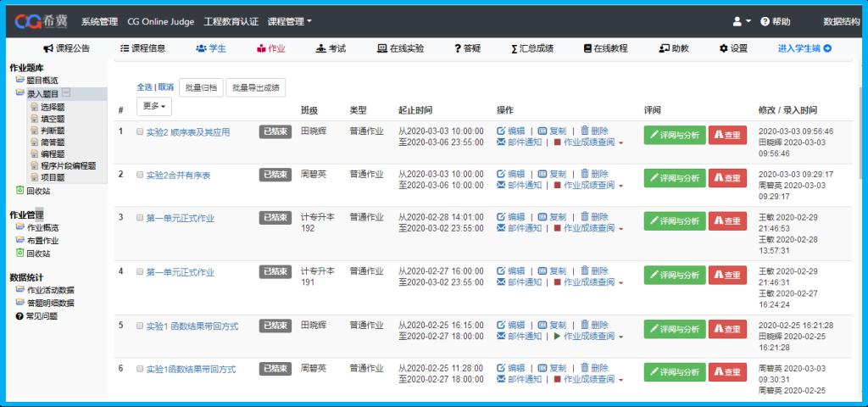868x407 pixels.
Task: Click the copy icon in row 2
Action: pyautogui.click(x=542, y=174)
